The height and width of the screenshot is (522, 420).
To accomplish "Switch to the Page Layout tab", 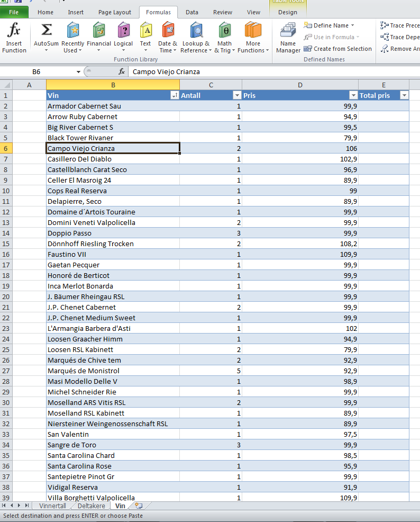I will coord(115,12).
